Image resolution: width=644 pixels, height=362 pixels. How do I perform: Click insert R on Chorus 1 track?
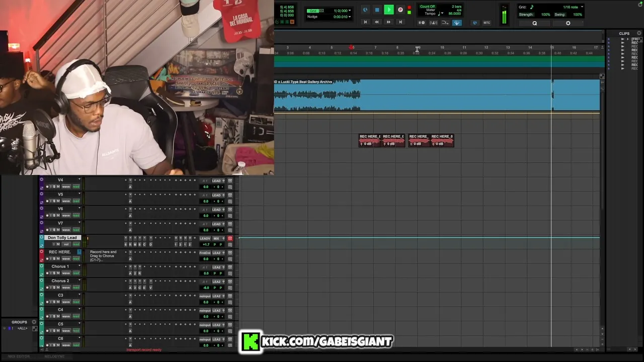[x=139, y=273]
